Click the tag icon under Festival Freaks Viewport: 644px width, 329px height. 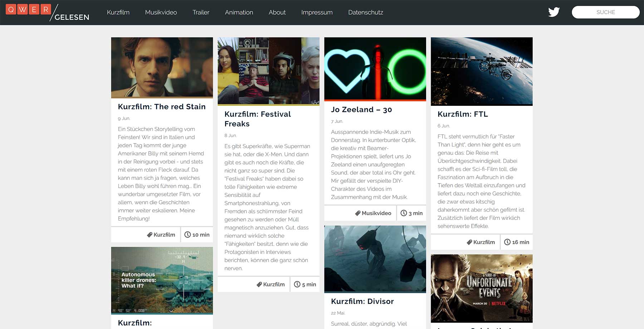[259, 284]
